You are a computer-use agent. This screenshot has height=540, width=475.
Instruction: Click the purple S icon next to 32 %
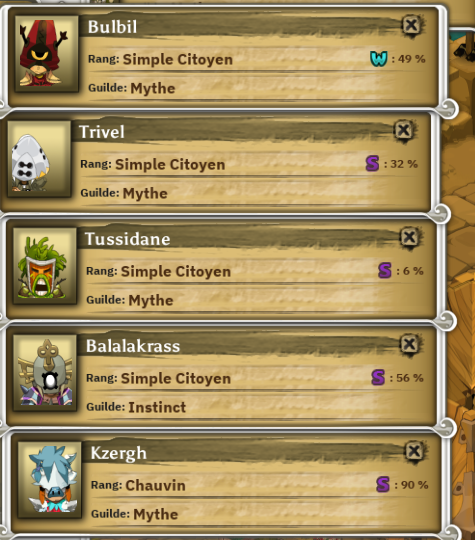pos(372,164)
